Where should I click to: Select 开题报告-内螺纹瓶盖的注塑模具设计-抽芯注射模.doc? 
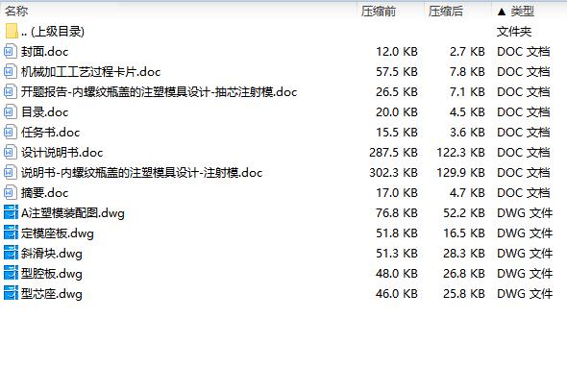pos(160,92)
